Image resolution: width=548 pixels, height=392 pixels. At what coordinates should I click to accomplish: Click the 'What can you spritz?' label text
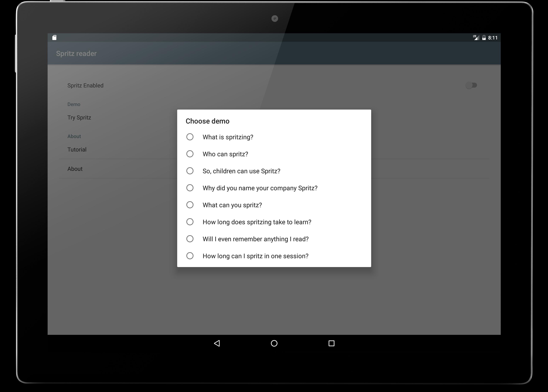pos(232,205)
